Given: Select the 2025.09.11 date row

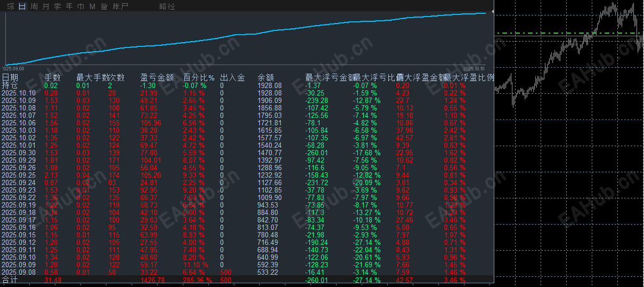Looking at the screenshot, I should coord(19,250).
